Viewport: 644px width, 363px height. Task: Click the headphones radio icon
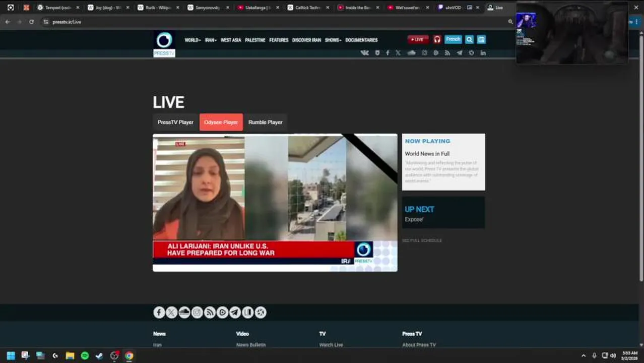(437, 39)
